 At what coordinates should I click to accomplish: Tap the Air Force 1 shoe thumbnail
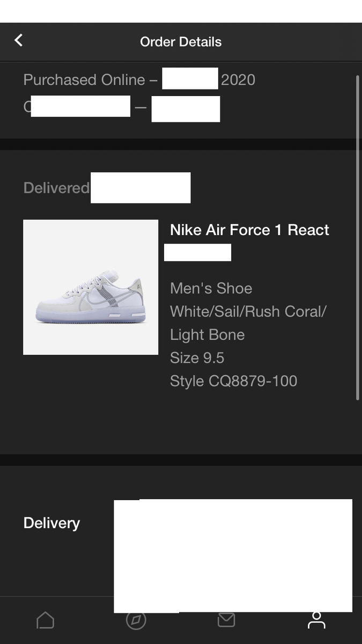click(91, 287)
